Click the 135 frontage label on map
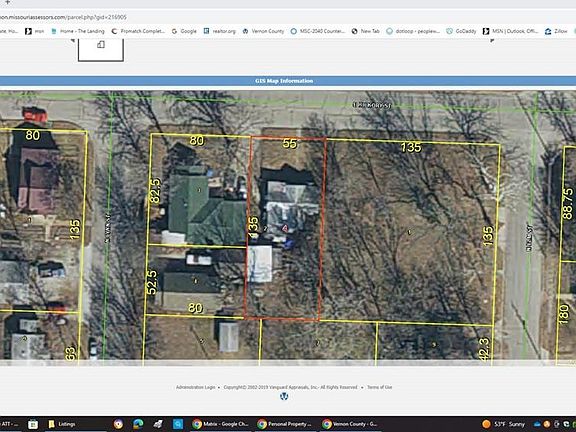Image resolution: width=576 pixels, height=432 pixels. 411,148
